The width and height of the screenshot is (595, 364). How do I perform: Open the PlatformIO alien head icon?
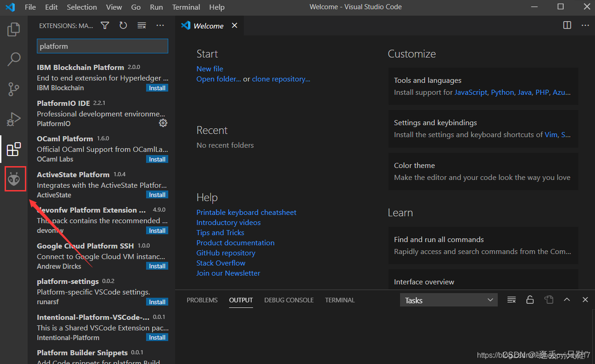coord(14,179)
